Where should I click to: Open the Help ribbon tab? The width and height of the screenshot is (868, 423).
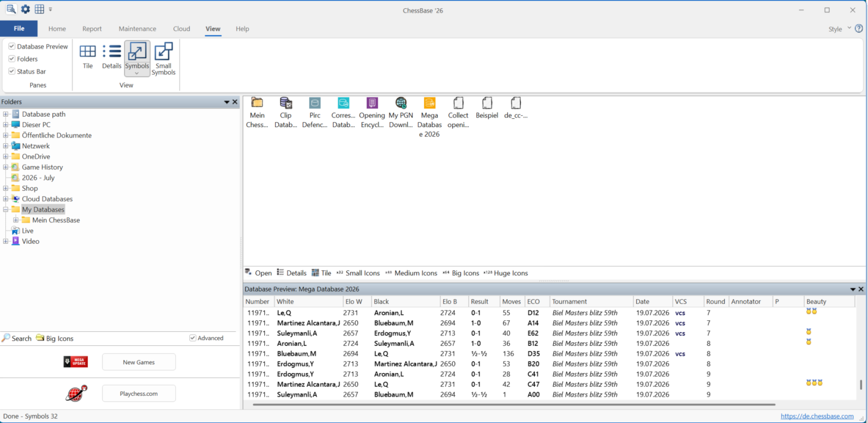242,29
